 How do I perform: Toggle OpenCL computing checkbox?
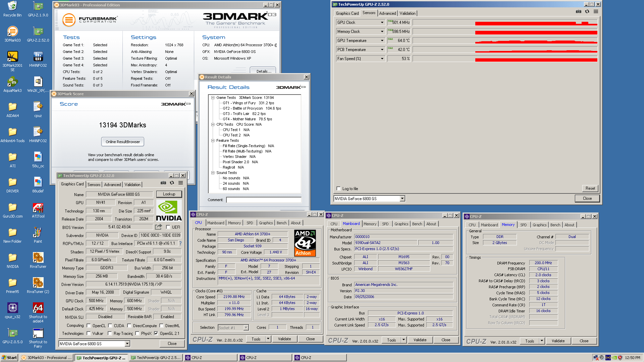pyautogui.click(x=89, y=326)
